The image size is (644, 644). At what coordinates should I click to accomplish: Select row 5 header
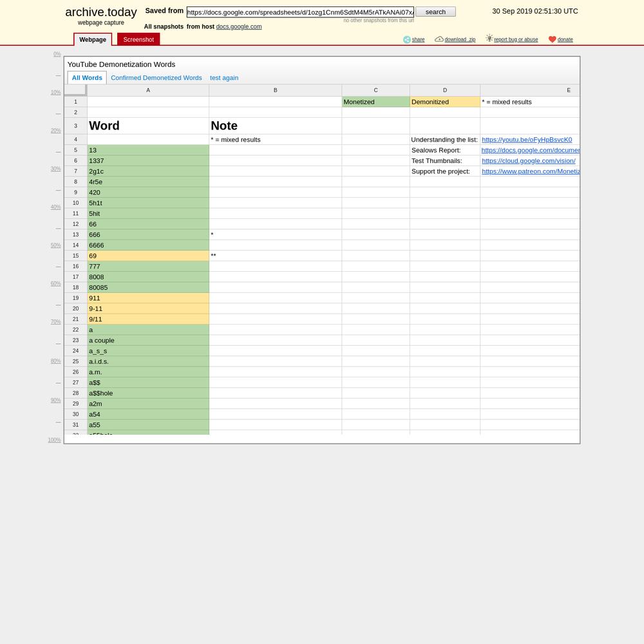[75, 150]
